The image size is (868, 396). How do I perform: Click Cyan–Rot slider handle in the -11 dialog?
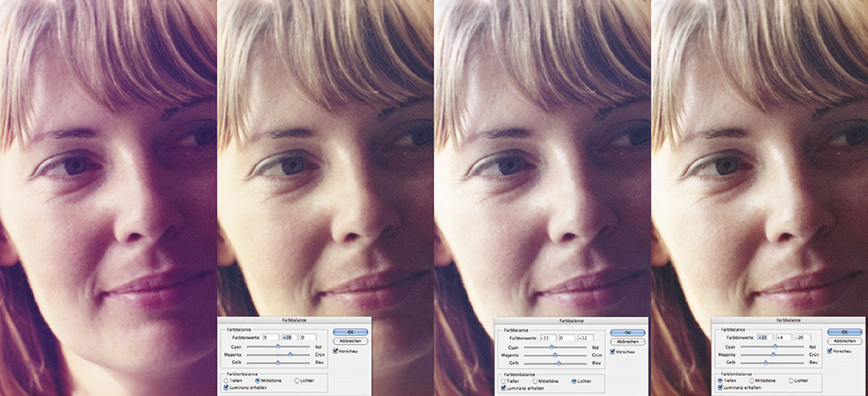point(551,346)
